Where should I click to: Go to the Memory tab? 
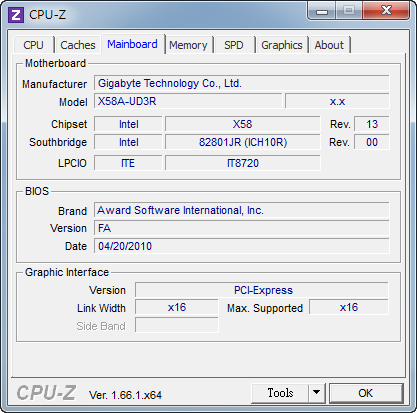click(x=188, y=45)
